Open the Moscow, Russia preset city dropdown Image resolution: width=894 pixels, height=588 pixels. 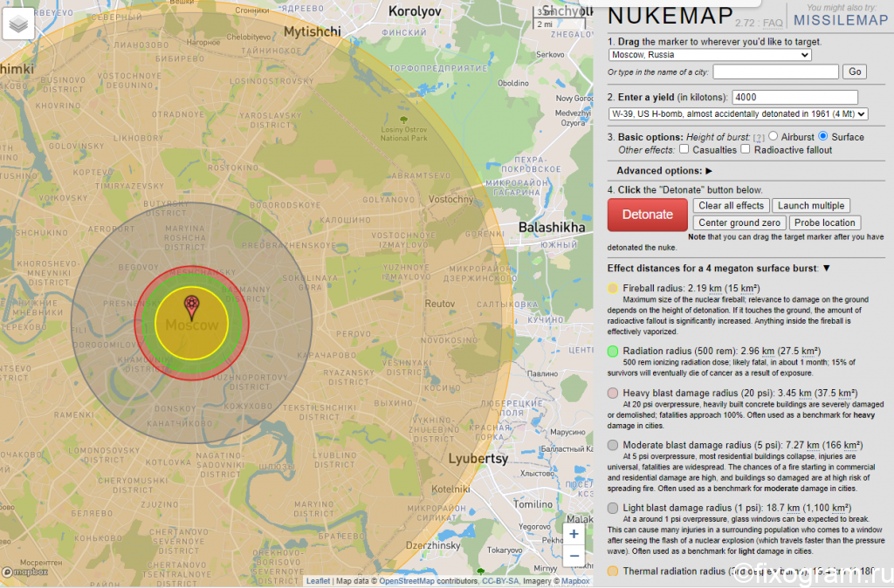point(710,55)
